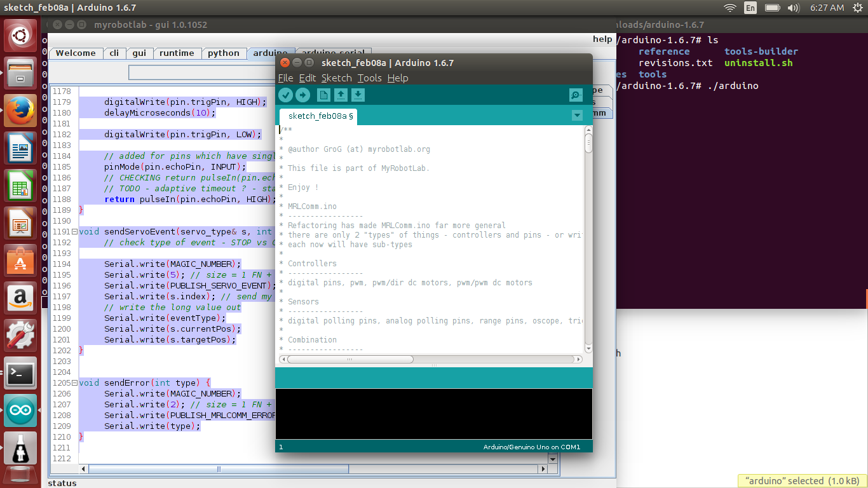Viewport: 868px width, 488px height.
Task: Click "uninstall.sh" in the terminal listing
Action: click(759, 63)
